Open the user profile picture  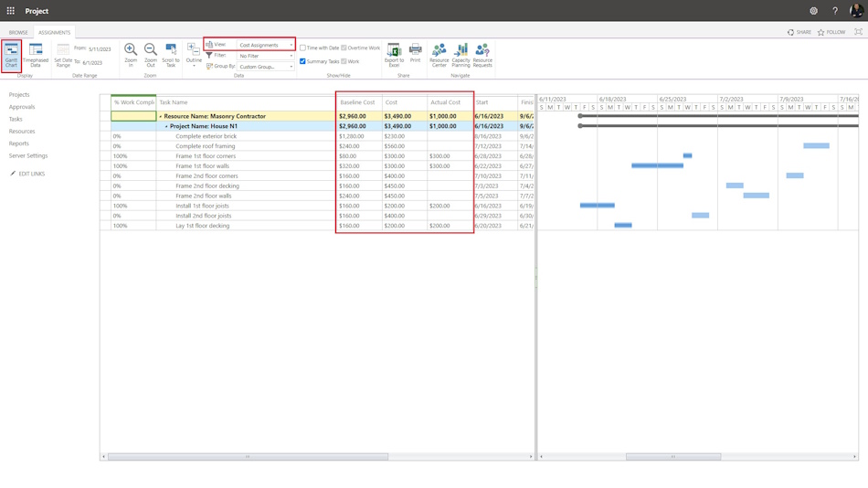(x=856, y=11)
